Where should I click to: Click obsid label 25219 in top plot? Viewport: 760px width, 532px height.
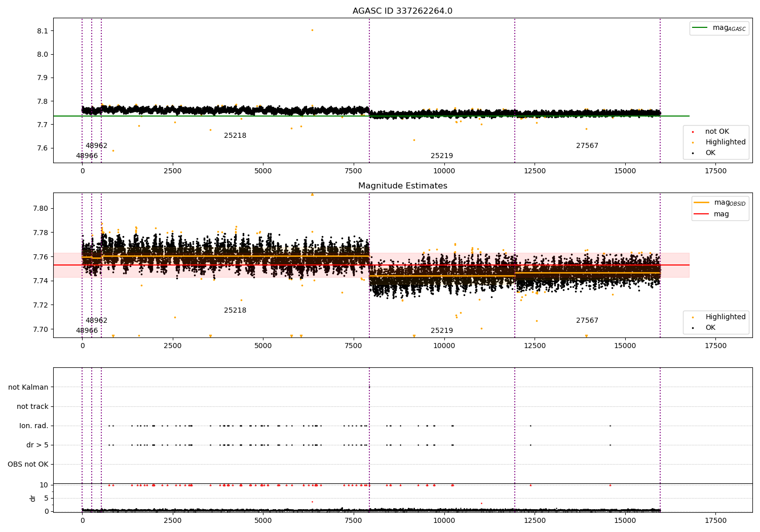click(x=442, y=156)
